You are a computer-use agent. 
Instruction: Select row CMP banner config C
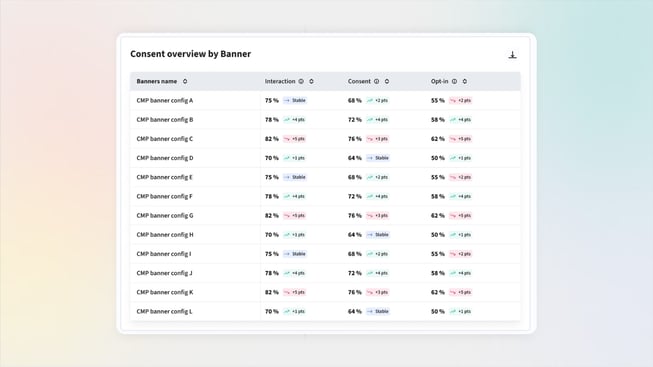[325, 139]
